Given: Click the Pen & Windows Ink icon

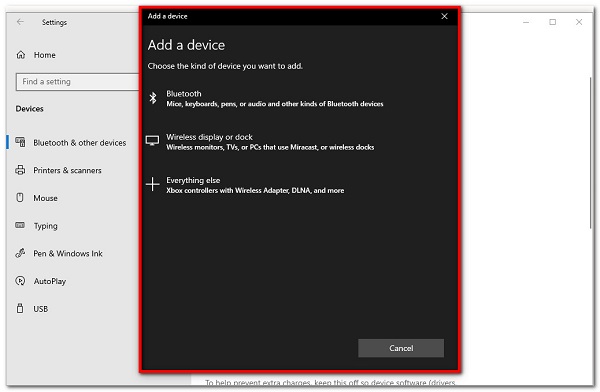Looking at the screenshot, I should (x=20, y=253).
